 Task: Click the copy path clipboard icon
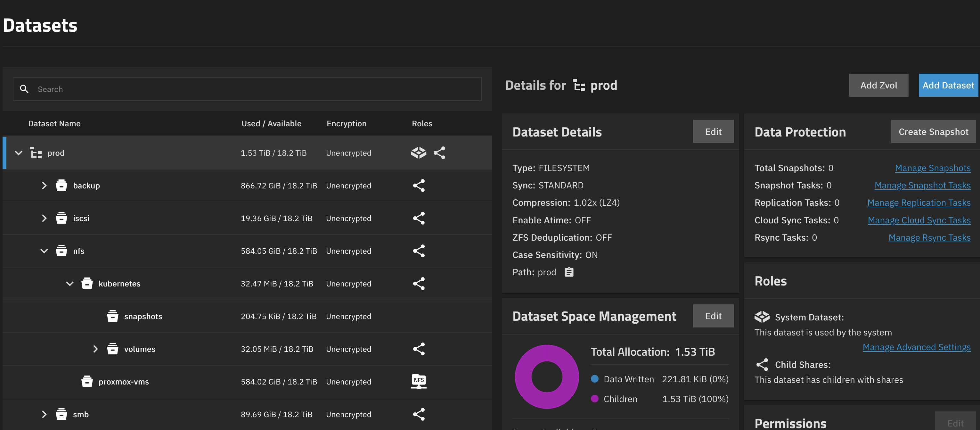pos(569,272)
